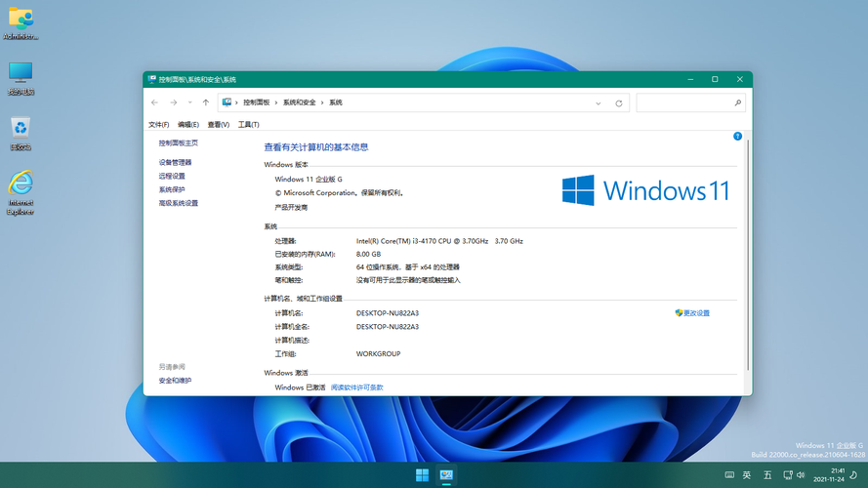Open the 编辑(E) menu
868x488 pixels.
[x=188, y=125]
